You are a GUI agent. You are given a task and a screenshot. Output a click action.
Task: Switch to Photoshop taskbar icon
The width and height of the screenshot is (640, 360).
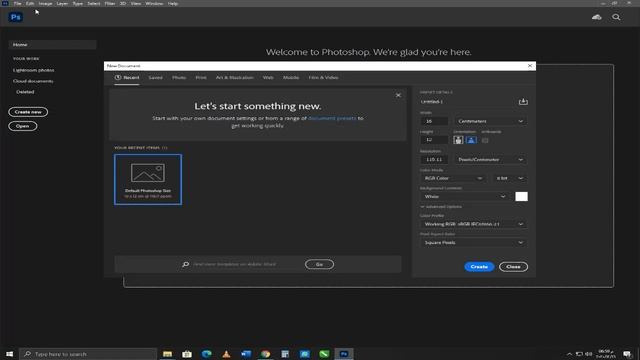coord(344,354)
